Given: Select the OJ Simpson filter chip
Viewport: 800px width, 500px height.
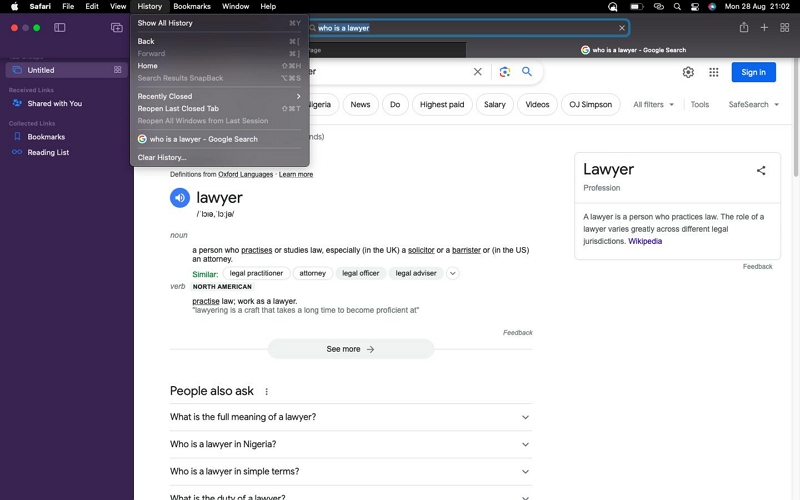Looking at the screenshot, I should (x=590, y=104).
